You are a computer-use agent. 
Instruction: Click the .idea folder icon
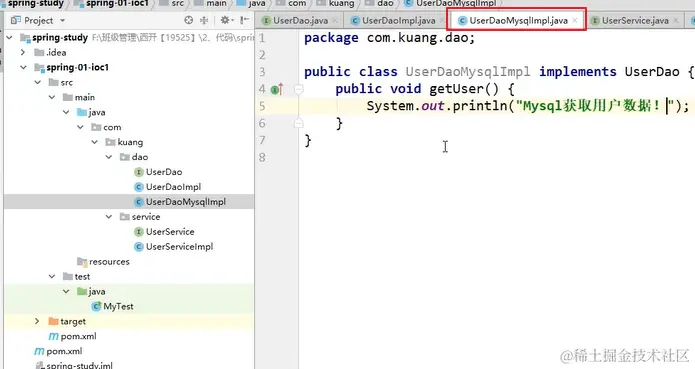coord(39,52)
